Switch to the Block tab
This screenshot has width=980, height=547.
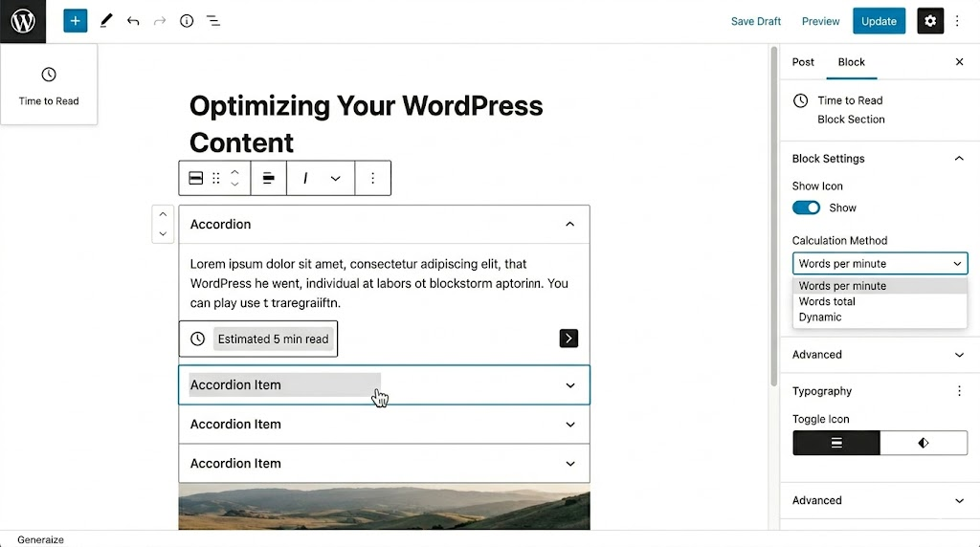pos(851,62)
